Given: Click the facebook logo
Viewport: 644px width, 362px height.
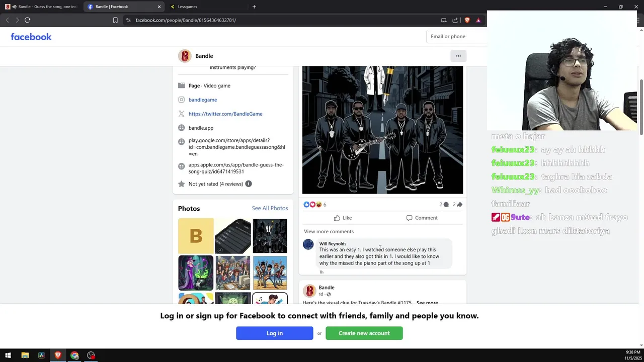Looking at the screenshot, I should (31, 37).
